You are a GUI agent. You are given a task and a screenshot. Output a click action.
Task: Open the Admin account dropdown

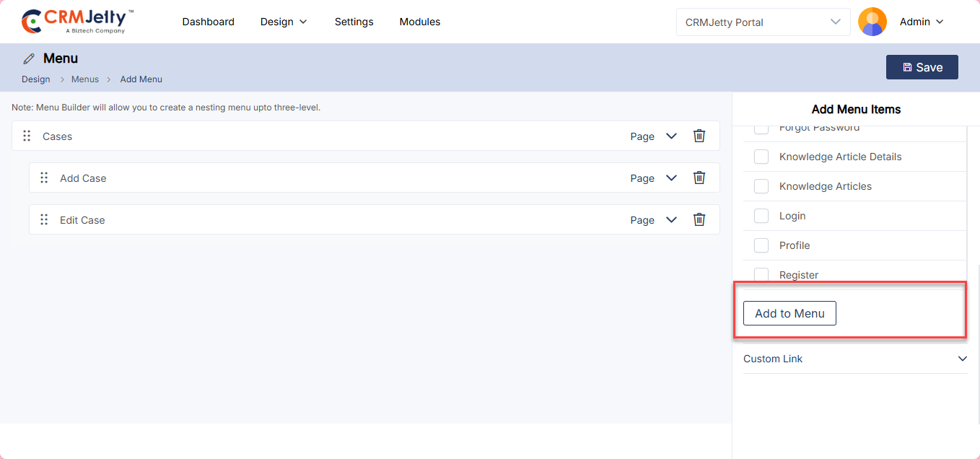tap(922, 22)
